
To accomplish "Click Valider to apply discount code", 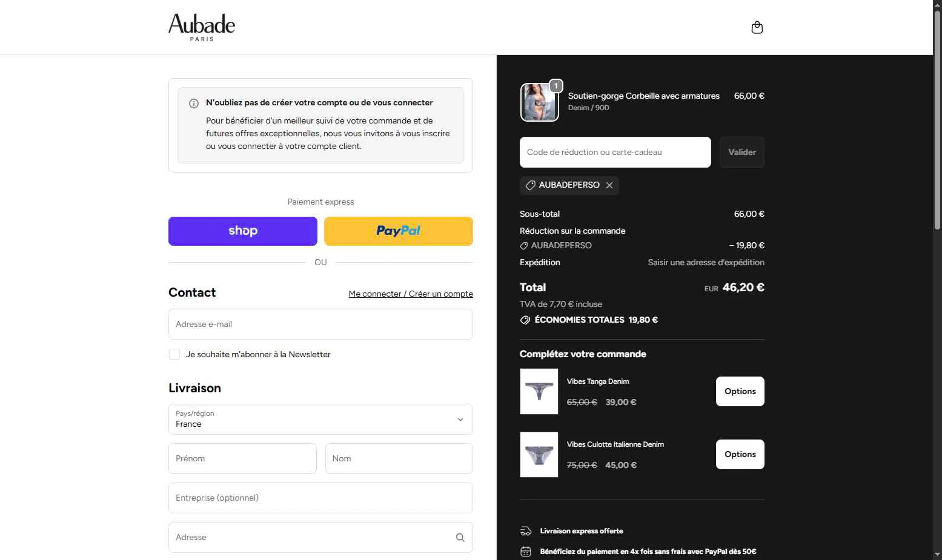I will tap(742, 152).
